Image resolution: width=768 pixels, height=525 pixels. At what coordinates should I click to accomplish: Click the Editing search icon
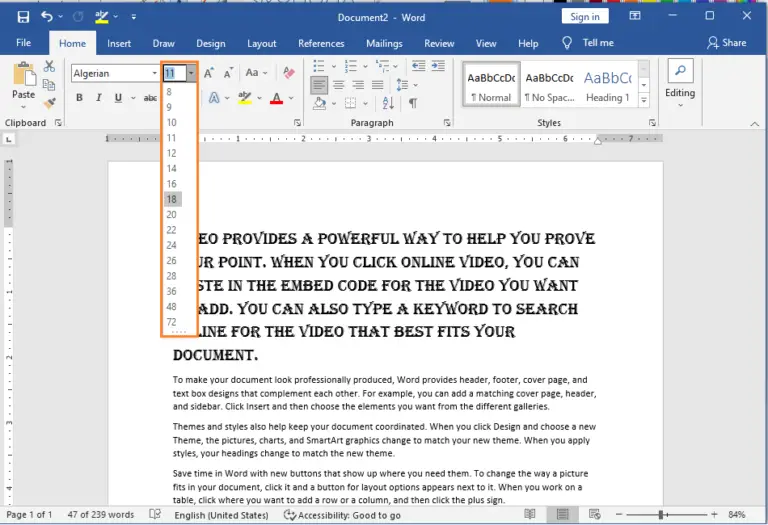(680, 71)
